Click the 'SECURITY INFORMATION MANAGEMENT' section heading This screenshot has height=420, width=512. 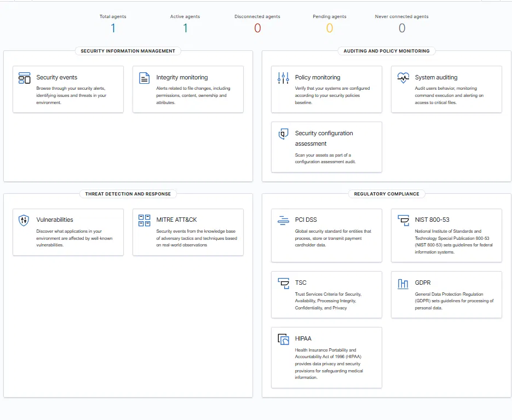(x=128, y=51)
